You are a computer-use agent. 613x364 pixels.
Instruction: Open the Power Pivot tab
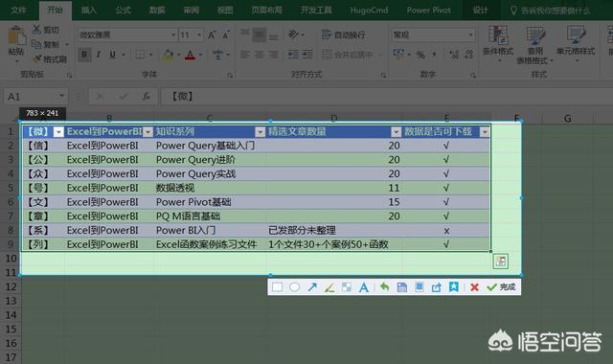tap(428, 11)
